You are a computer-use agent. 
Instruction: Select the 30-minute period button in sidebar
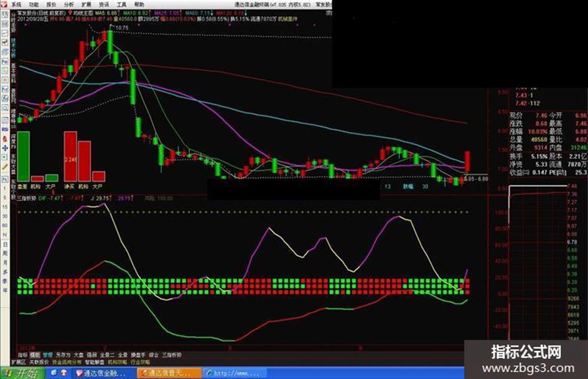[x=5, y=216]
